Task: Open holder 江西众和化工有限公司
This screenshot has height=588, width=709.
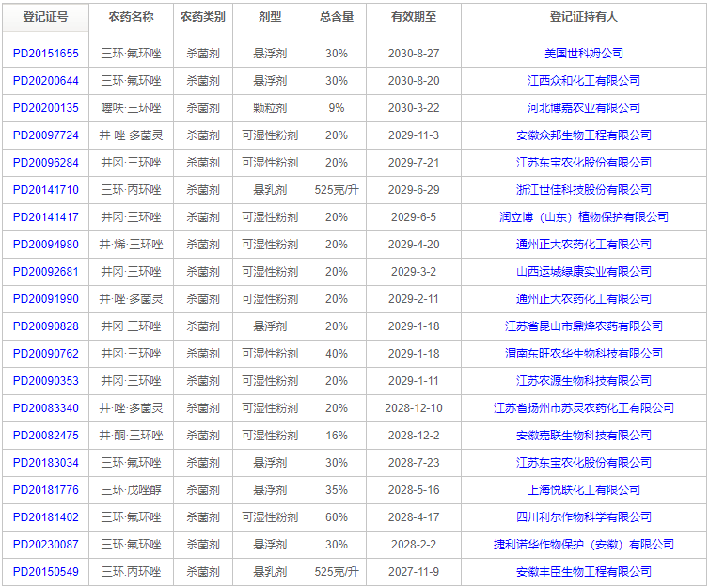Action: click(584, 81)
